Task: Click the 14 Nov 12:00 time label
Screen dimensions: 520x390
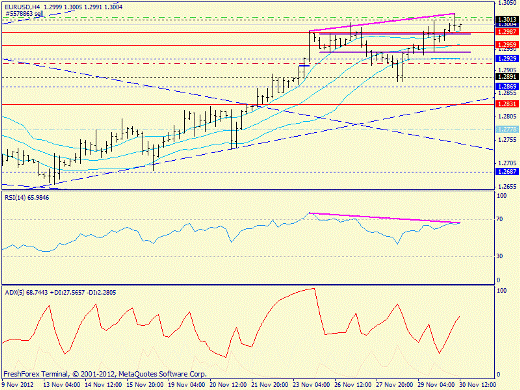Action: [103, 385]
